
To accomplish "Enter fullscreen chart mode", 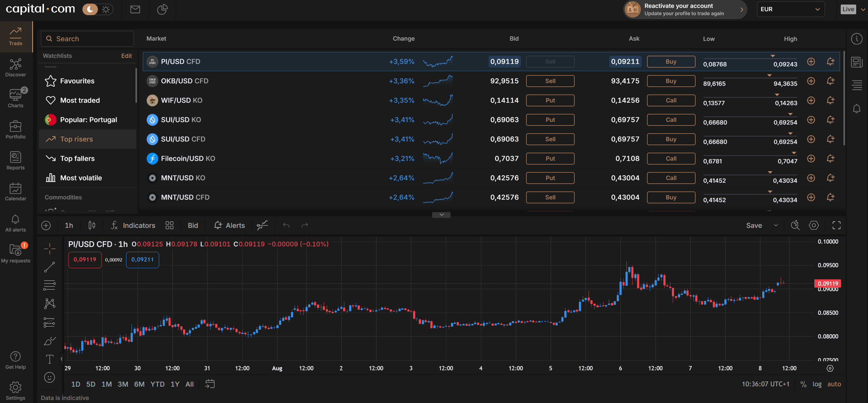I will pyautogui.click(x=836, y=225).
